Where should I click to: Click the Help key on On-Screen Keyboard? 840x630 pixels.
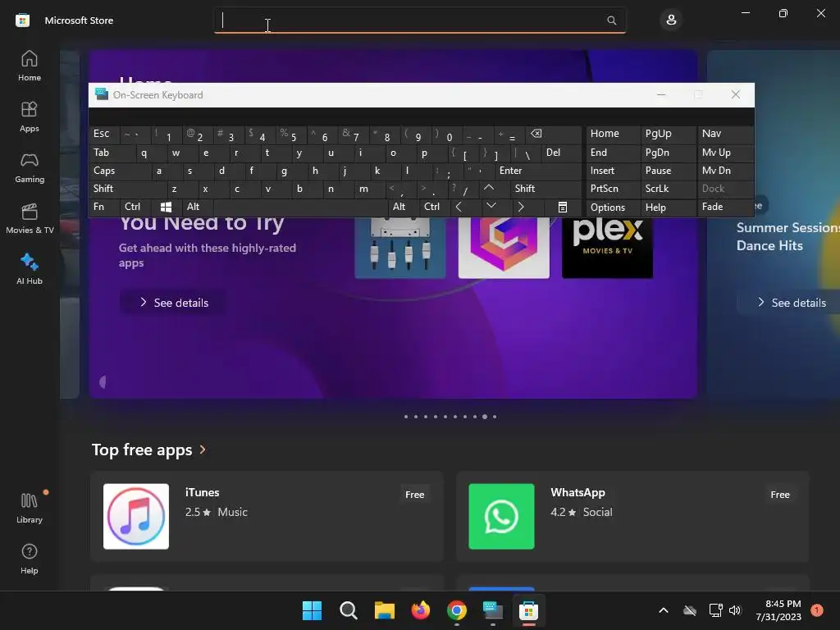(x=669, y=208)
